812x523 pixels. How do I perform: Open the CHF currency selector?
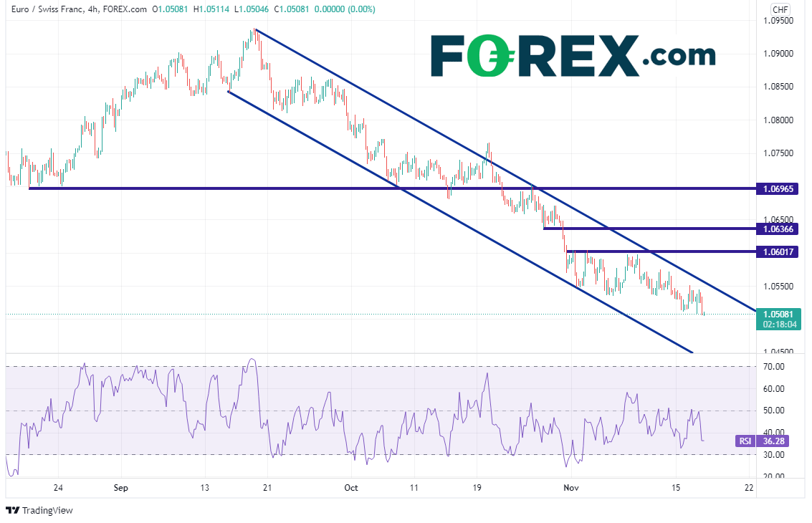pos(780,9)
